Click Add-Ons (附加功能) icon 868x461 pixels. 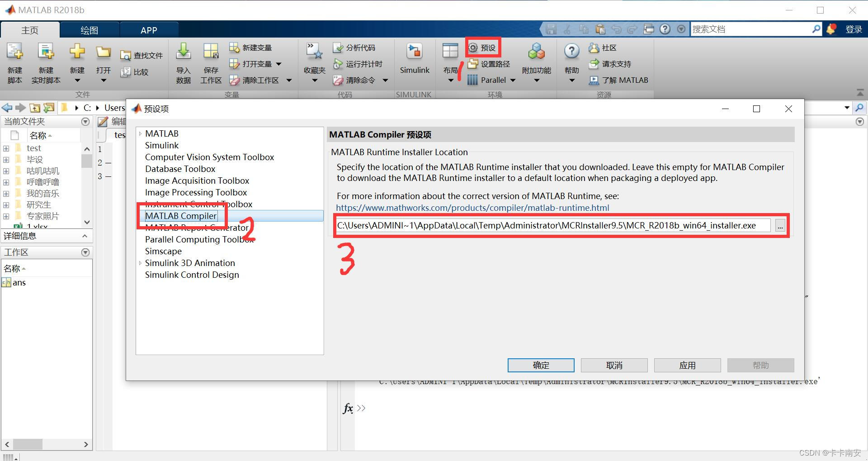(537, 52)
